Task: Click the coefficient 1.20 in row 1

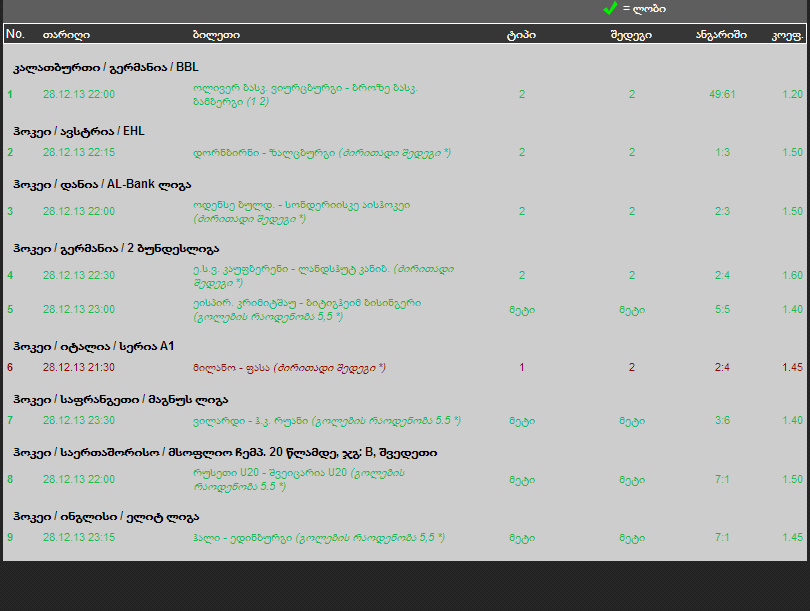Action: click(792, 94)
